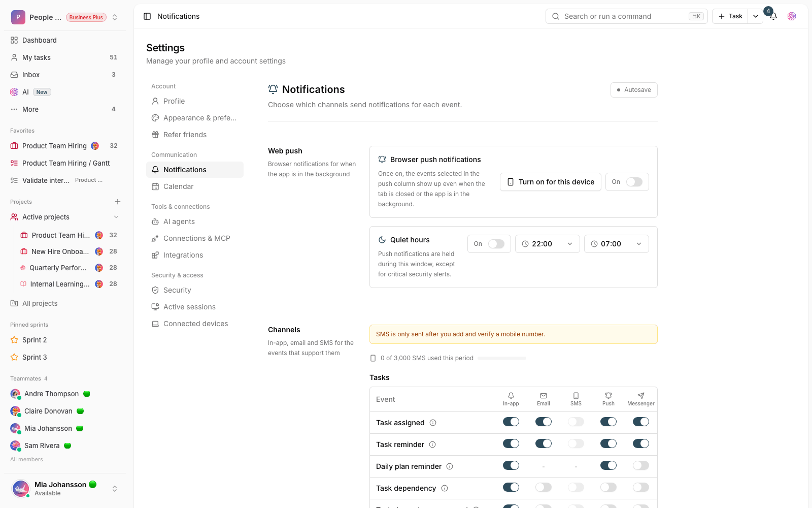Click the Task create button

tap(730, 16)
